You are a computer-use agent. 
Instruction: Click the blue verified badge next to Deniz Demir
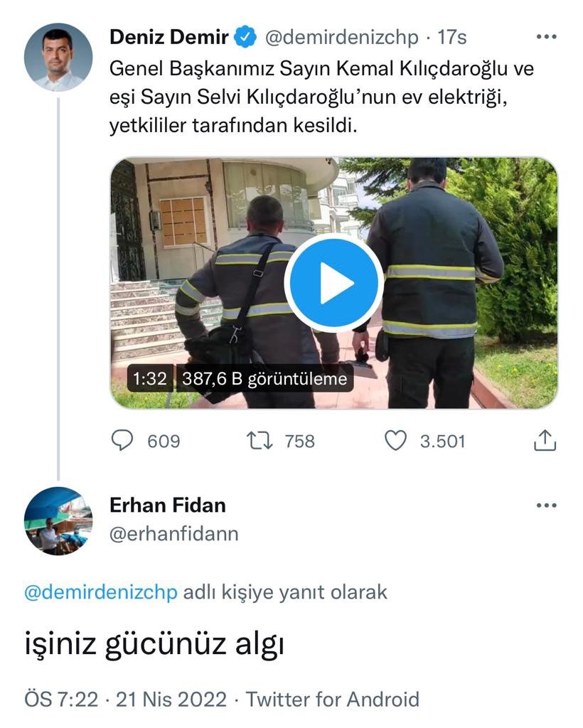click(x=245, y=37)
